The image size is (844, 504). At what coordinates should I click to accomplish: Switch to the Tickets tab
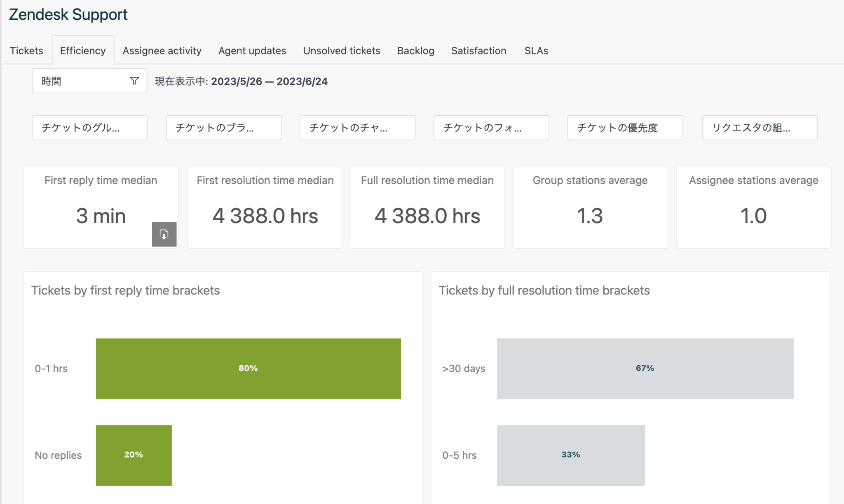click(x=26, y=50)
